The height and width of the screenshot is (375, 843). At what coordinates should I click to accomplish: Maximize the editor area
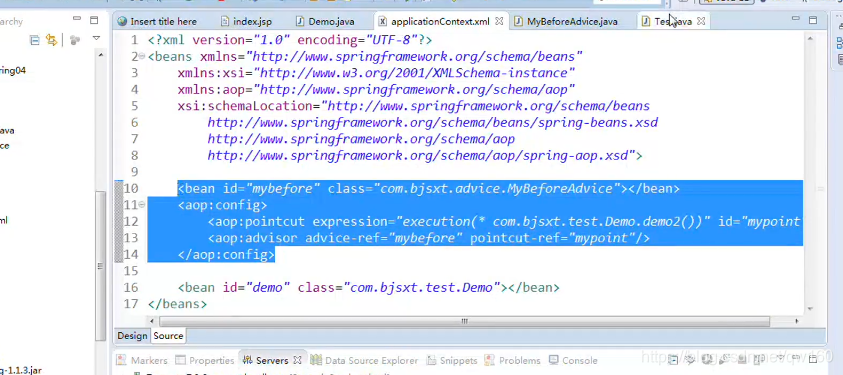pyautogui.click(x=813, y=20)
